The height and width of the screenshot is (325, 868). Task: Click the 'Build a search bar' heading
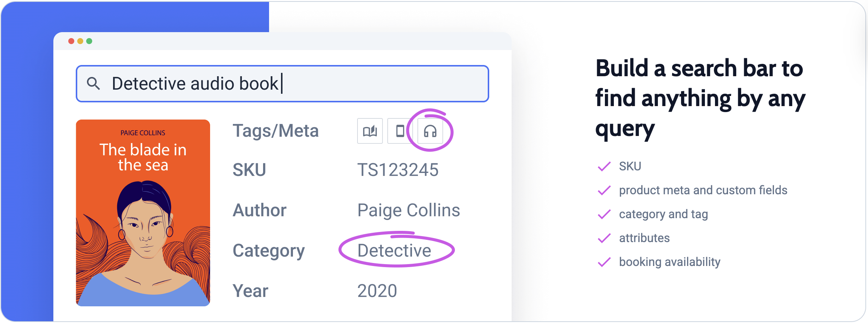point(700,99)
